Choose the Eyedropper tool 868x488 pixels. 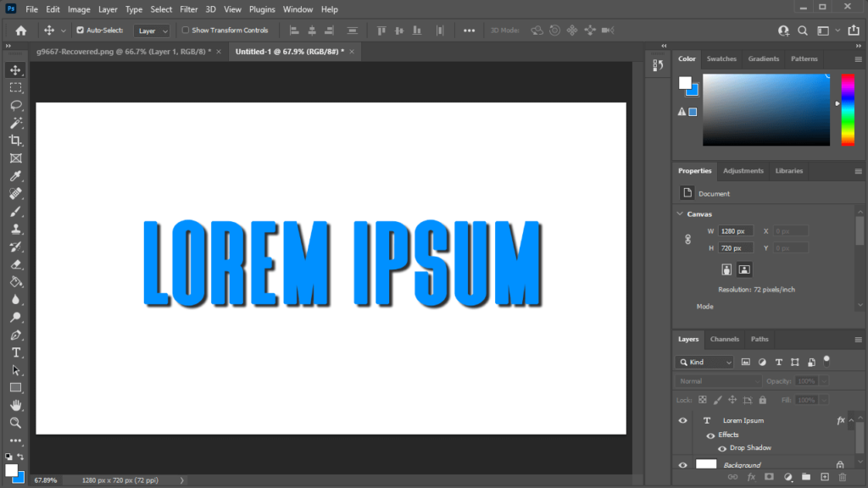point(15,175)
